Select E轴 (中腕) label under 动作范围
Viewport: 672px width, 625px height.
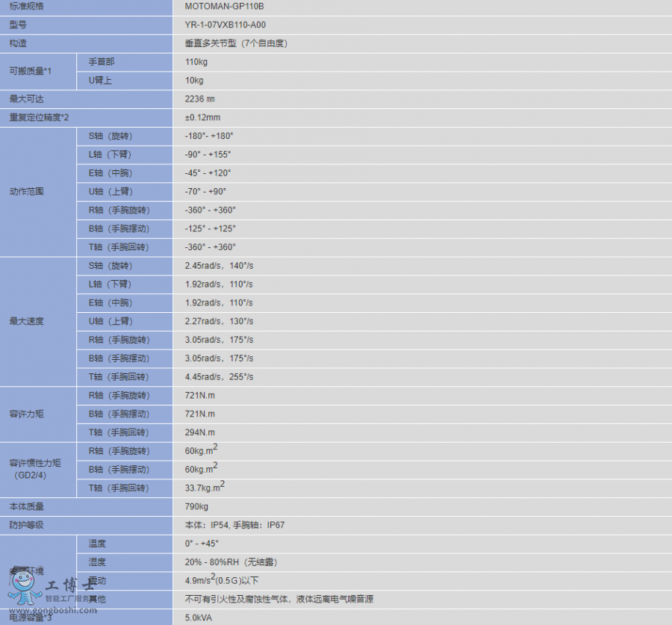click(111, 172)
